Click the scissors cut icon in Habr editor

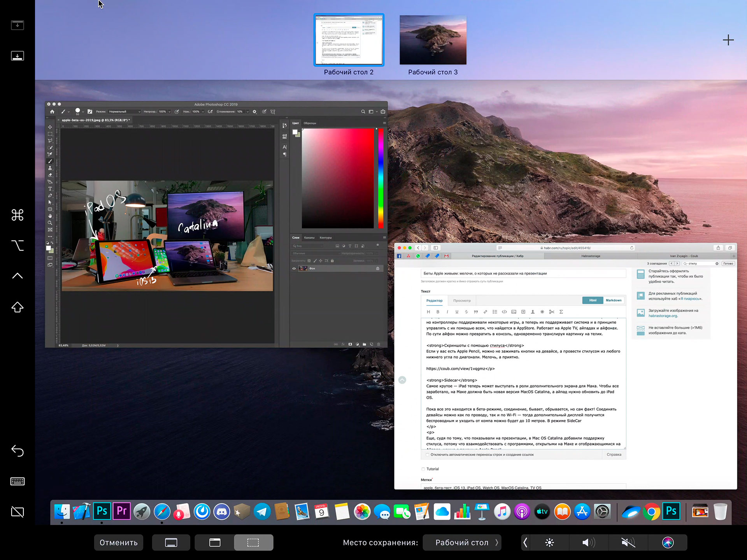pyautogui.click(x=552, y=312)
